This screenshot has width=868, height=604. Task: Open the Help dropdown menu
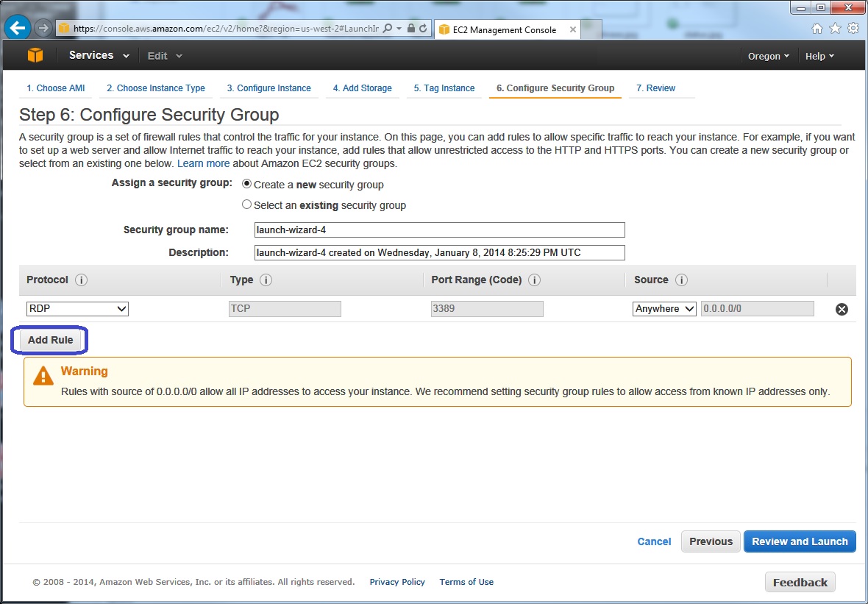[x=820, y=57]
